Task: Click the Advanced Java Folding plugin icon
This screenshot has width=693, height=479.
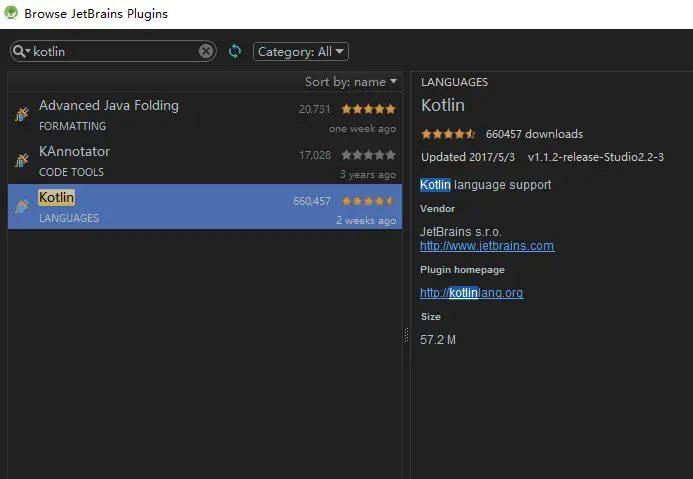Action: point(22,114)
